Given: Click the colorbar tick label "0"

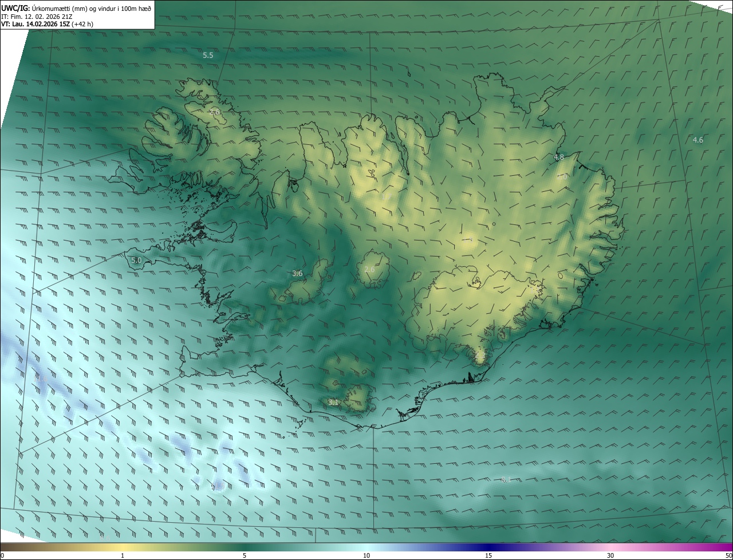Looking at the screenshot, I should point(2,555).
